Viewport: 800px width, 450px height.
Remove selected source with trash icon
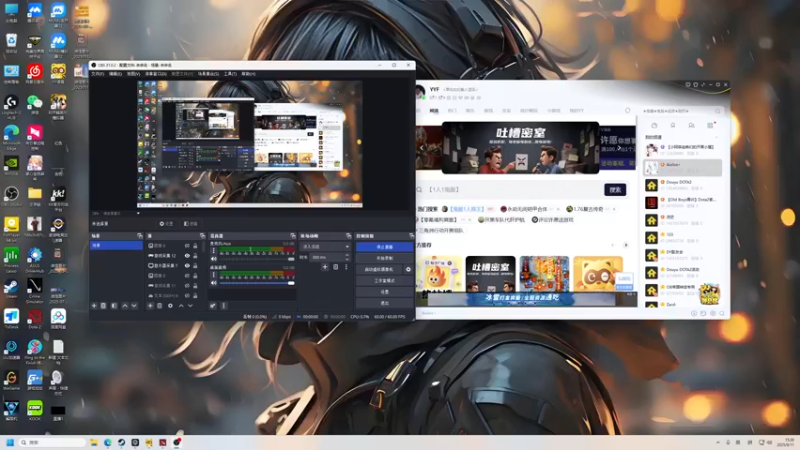pyautogui.click(x=159, y=306)
